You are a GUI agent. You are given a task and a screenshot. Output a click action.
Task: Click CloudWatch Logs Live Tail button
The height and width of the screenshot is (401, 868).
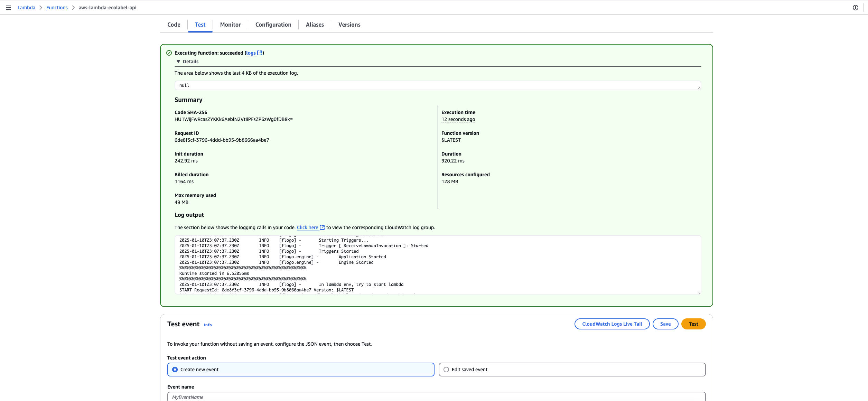(612, 324)
